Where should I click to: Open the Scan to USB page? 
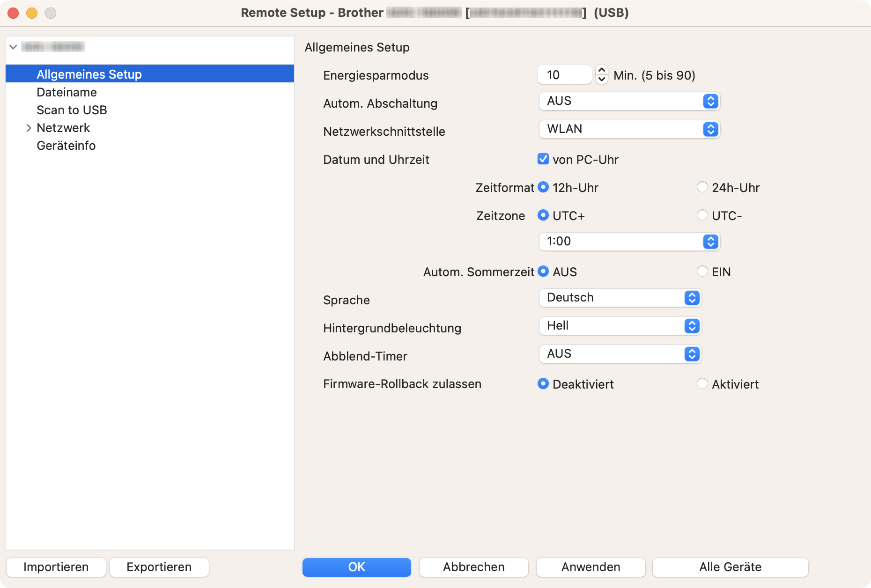(x=72, y=110)
